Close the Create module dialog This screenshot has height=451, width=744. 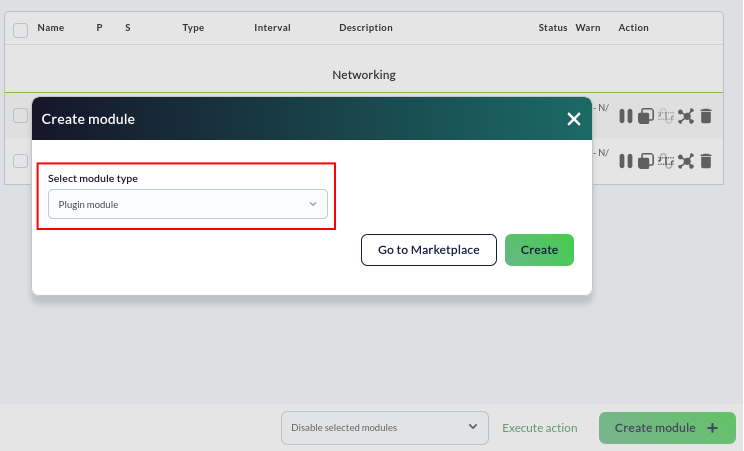point(574,119)
